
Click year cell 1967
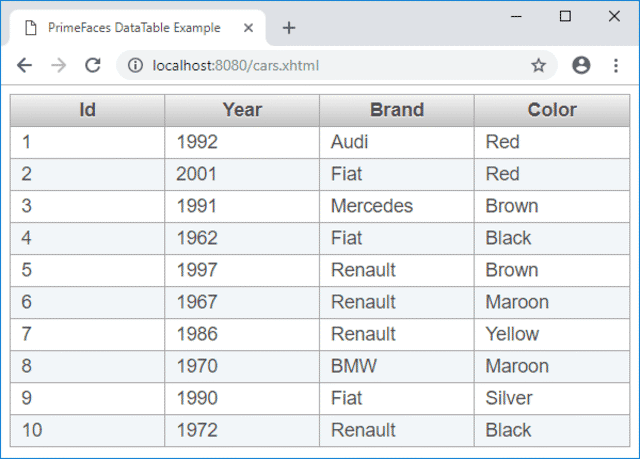pyautogui.click(x=242, y=302)
